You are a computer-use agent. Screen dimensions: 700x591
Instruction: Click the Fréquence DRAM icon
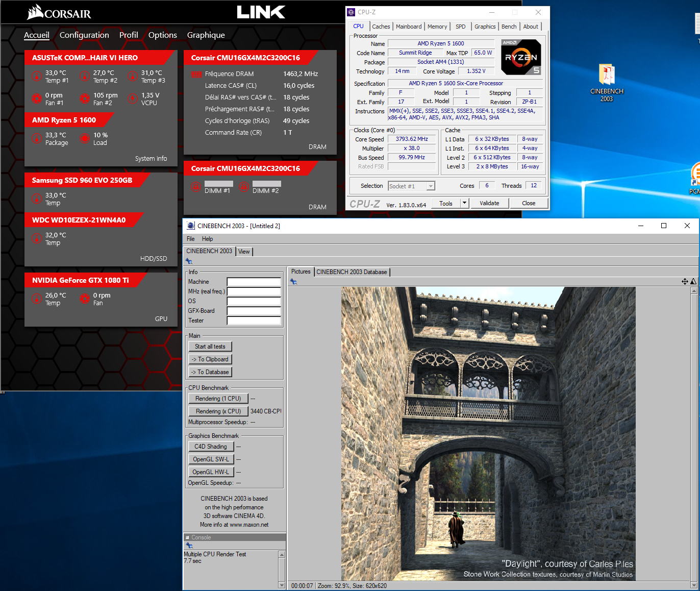point(196,74)
